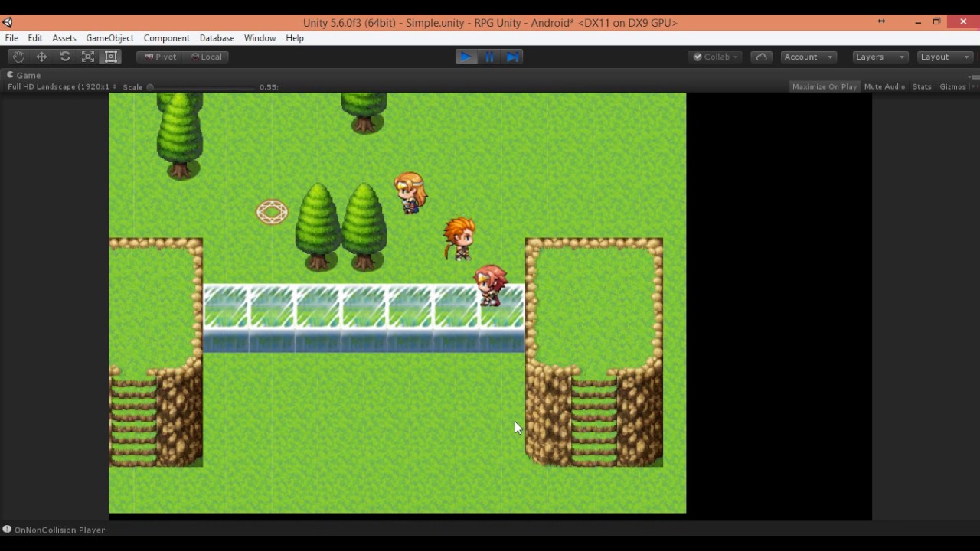Open the Help menu

(x=295, y=38)
